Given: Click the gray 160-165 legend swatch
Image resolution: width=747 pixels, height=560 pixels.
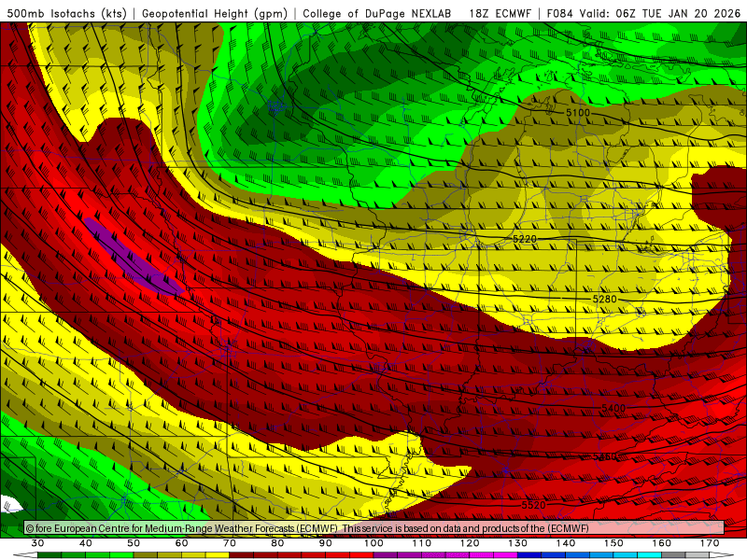Looking at the screenshot, I should coord(673,555).
